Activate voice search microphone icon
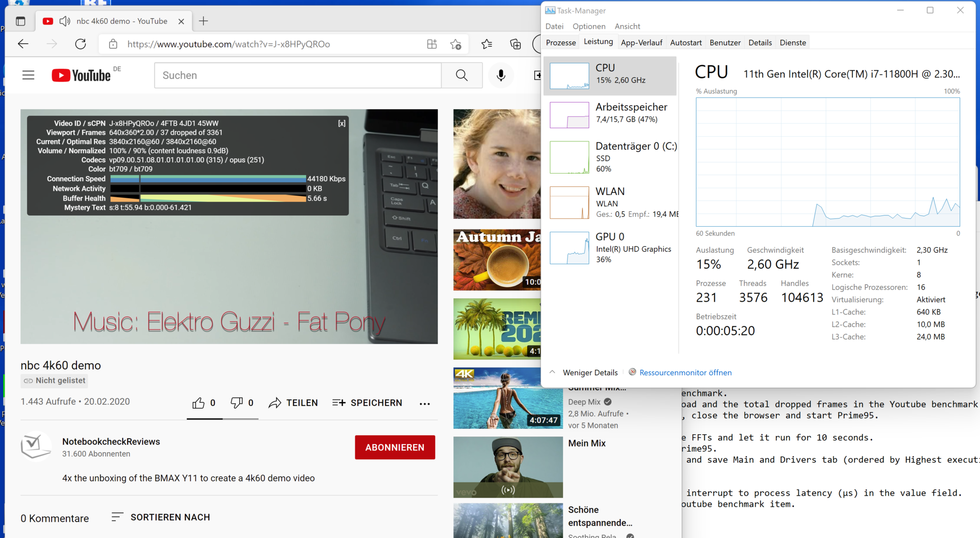Image resolution: width=980 pixels, height=538 pixels. tap(501, 76)
